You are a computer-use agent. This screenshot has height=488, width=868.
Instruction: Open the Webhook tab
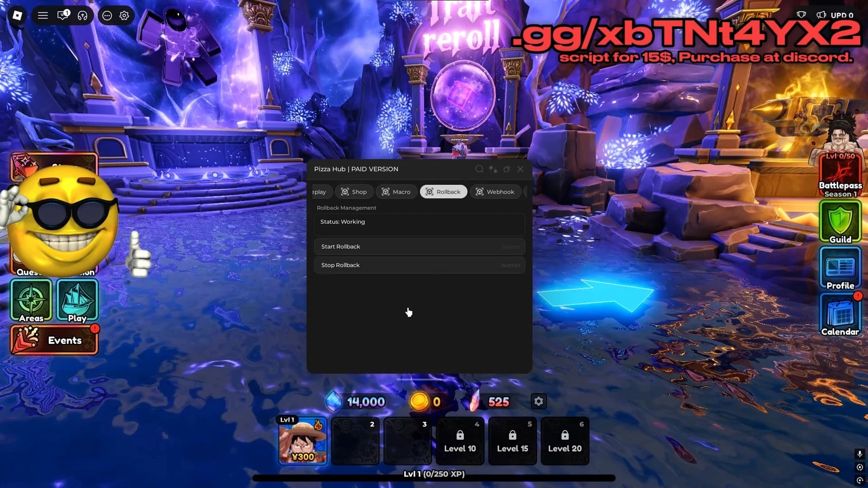(x=495, y=191)
